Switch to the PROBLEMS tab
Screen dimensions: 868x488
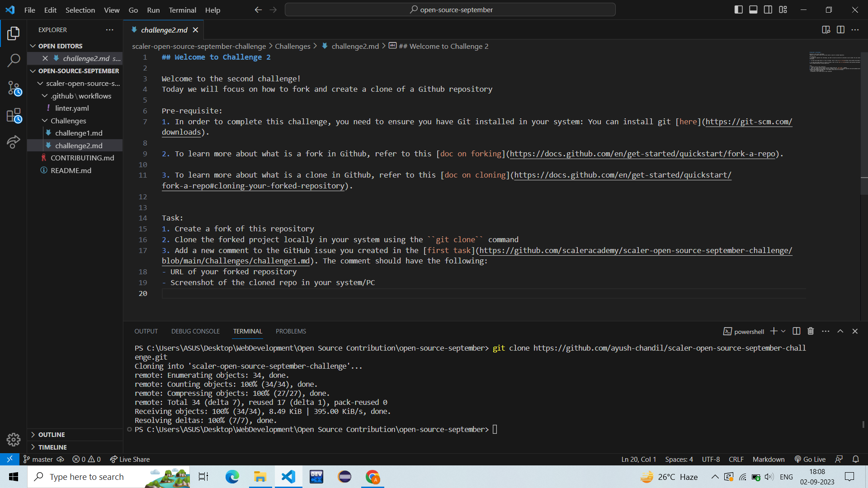[x=291, y=331]
